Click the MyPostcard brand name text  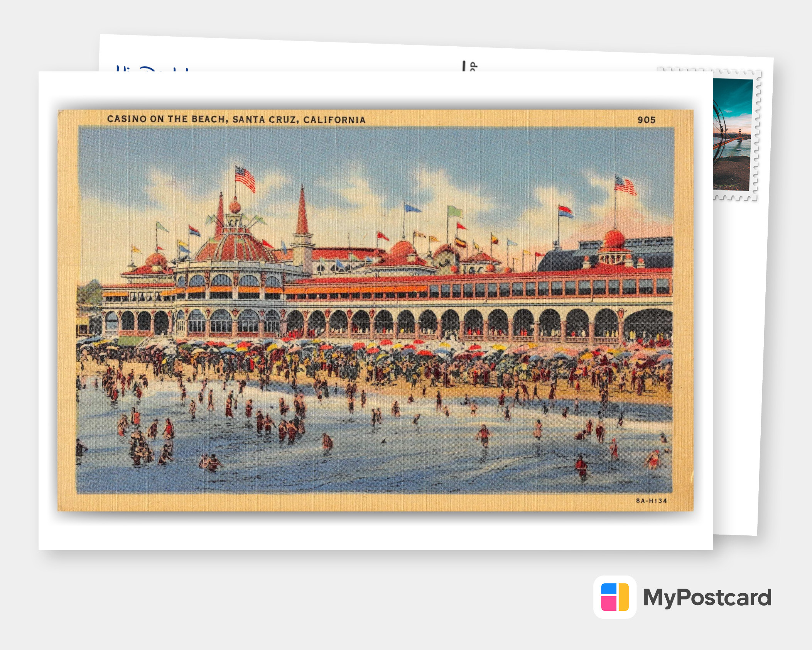pyautogui.click(x=707, y=598)
